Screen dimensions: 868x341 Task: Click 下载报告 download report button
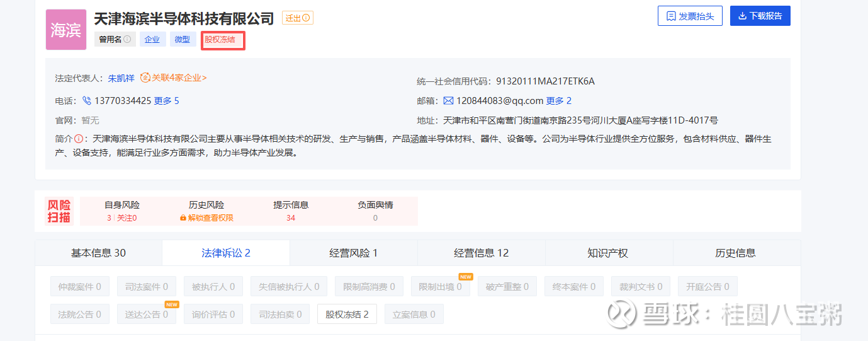coord(760,16)
